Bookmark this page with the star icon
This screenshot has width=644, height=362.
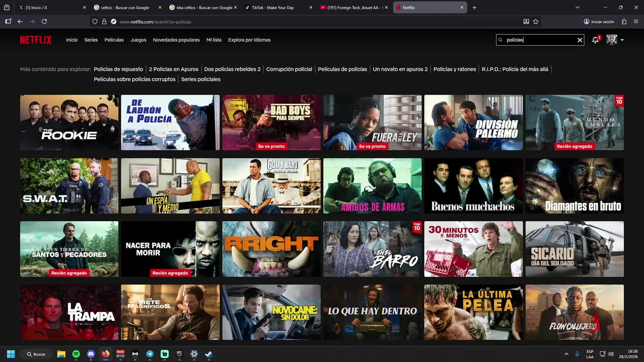[536, 22]
